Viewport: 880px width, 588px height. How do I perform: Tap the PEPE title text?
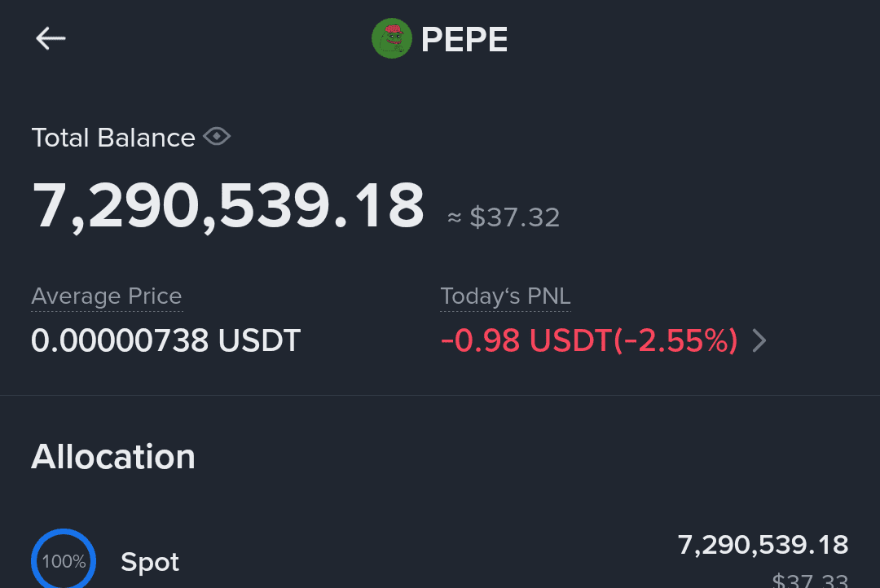pos(464,39)
